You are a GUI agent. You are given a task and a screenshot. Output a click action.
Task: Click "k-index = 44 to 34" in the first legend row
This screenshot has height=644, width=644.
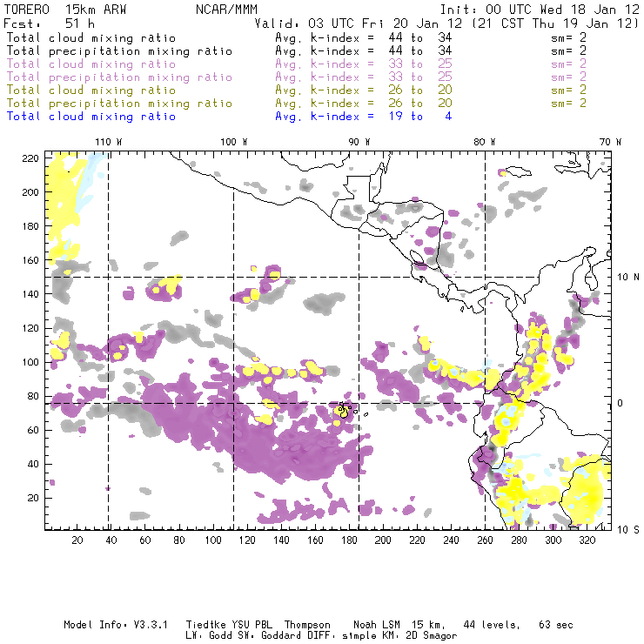pyautogui.click(x=381, y=37)
